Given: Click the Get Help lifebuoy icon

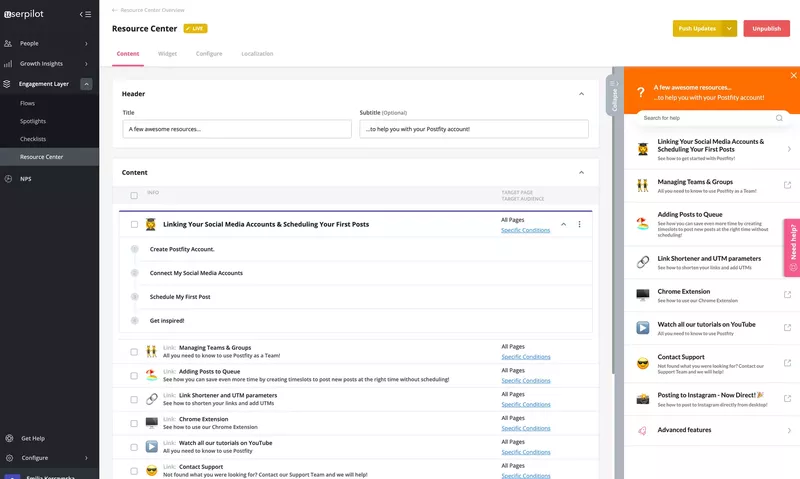Looking at the screenshot, I should (x=9, y=438).
